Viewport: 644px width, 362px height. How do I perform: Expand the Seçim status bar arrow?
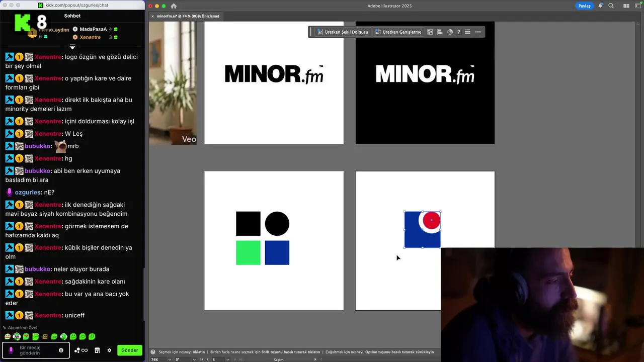click(x=315, y=359)
